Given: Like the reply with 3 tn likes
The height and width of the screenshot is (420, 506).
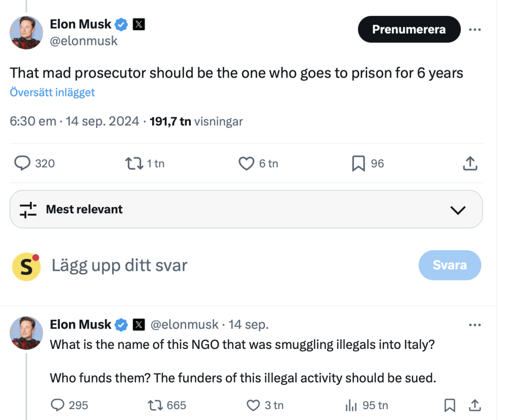Looking at the screenshot, I should pos(253,406).
